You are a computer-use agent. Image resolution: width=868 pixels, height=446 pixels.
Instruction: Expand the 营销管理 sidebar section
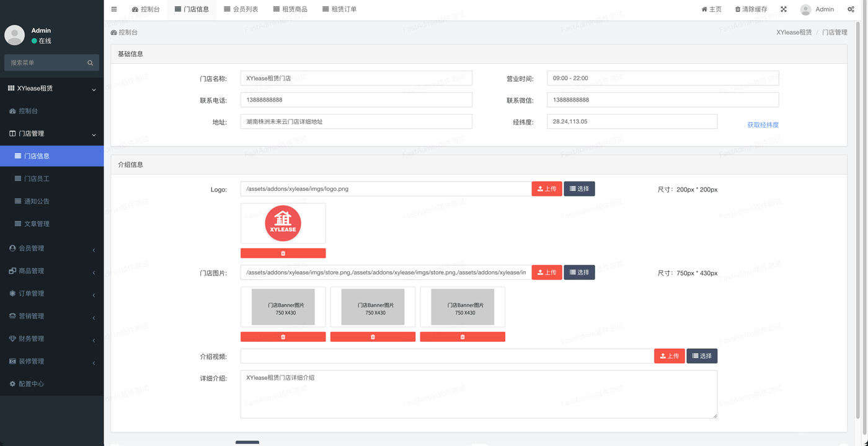52,316
